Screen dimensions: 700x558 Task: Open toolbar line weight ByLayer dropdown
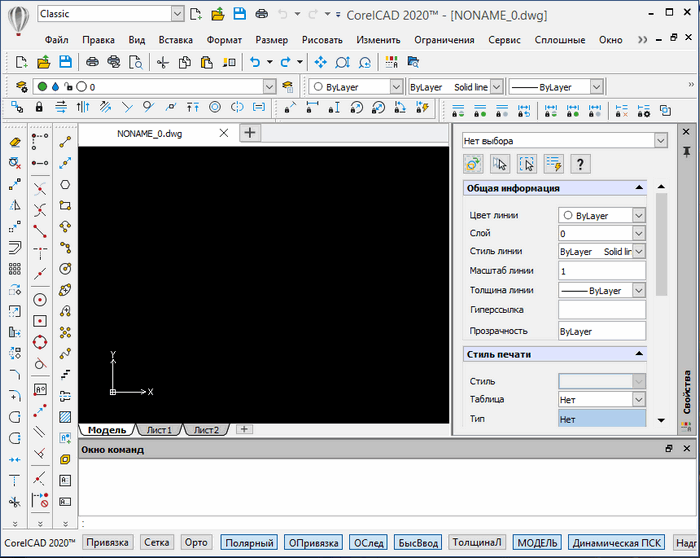(596, 87)
